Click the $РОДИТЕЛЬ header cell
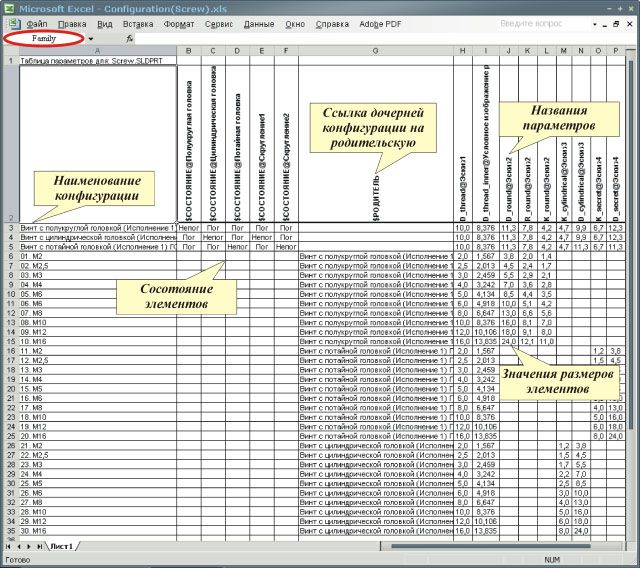Screen dimensions: 640x568 376,144
